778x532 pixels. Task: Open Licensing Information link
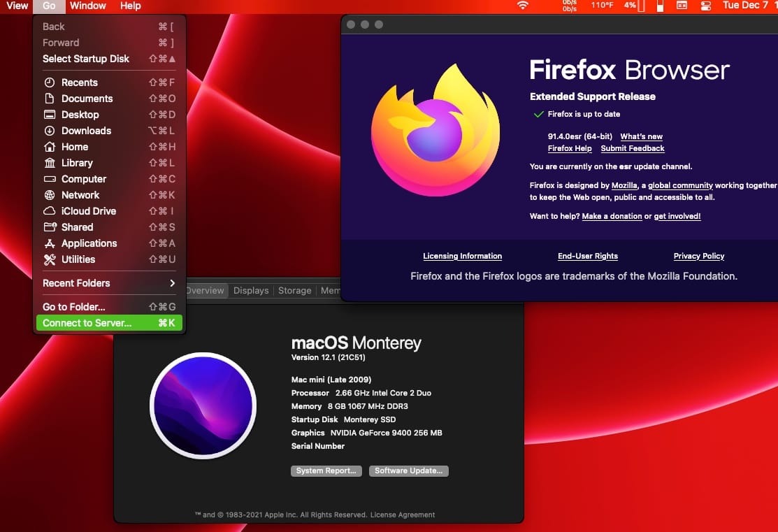(462, 256)
